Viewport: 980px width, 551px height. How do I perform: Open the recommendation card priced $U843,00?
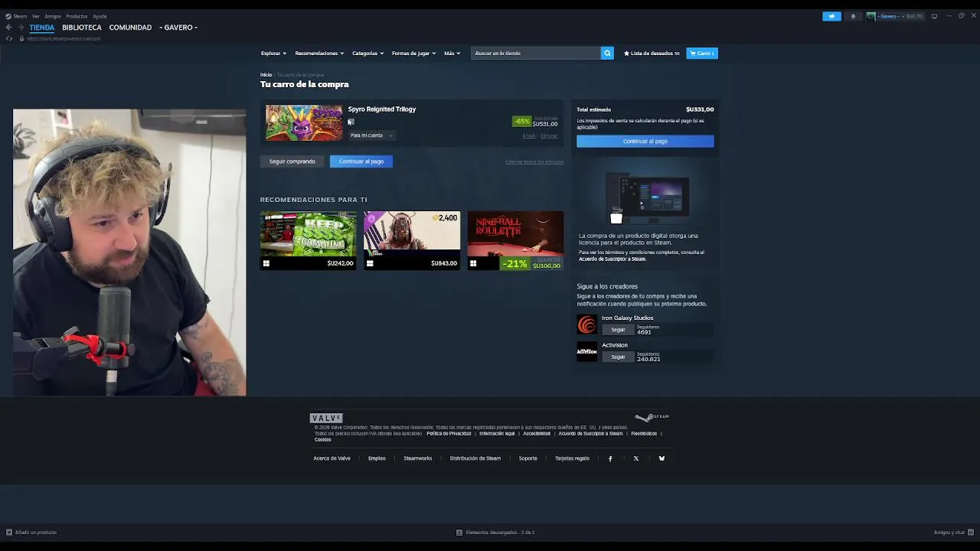coord(412,240)
